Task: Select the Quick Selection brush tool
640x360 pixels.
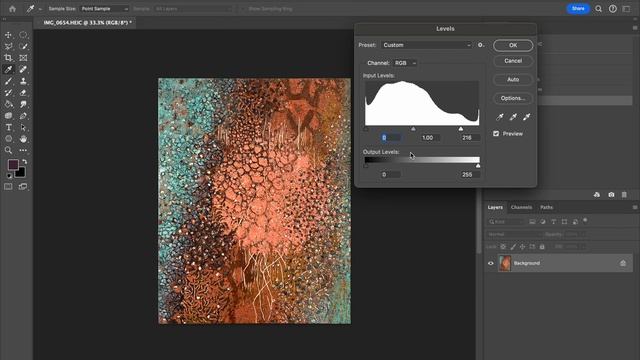Action: tap(23, 47)
